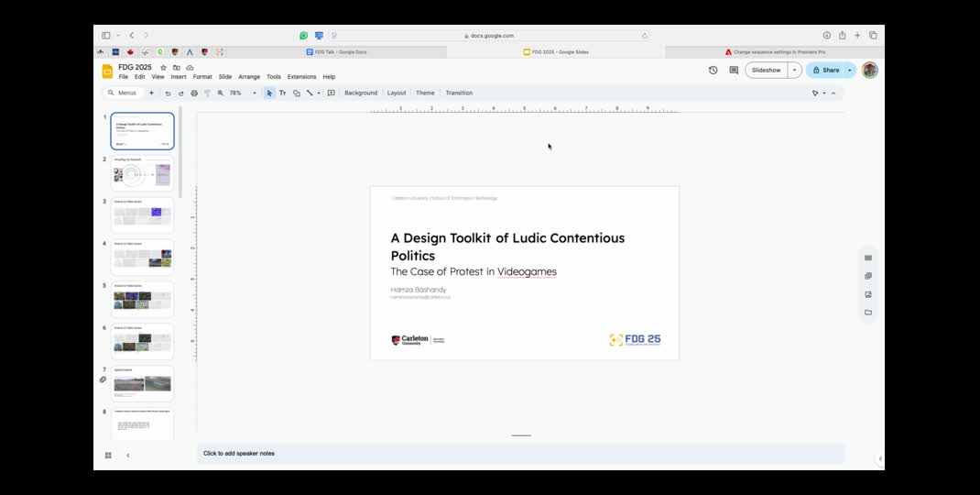Open version history clock icon
The image size is (980, 495).
point(713,70)
